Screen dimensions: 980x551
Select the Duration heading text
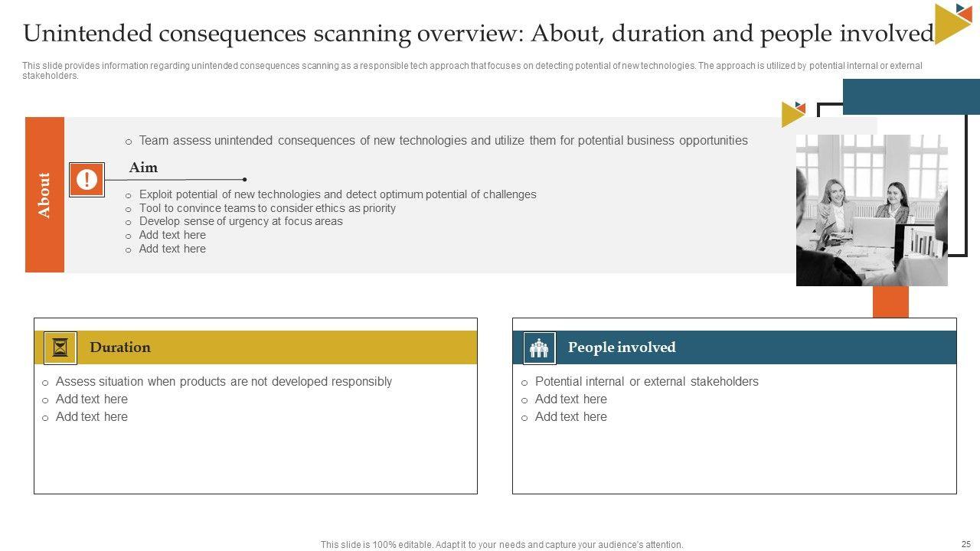(x=120, y=347)
